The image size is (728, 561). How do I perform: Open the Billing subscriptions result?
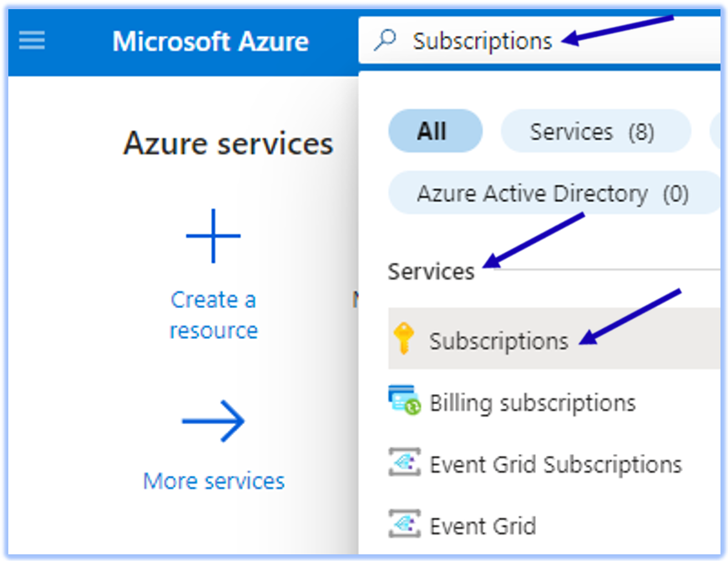pyautogui.click(x=533, y=402)
